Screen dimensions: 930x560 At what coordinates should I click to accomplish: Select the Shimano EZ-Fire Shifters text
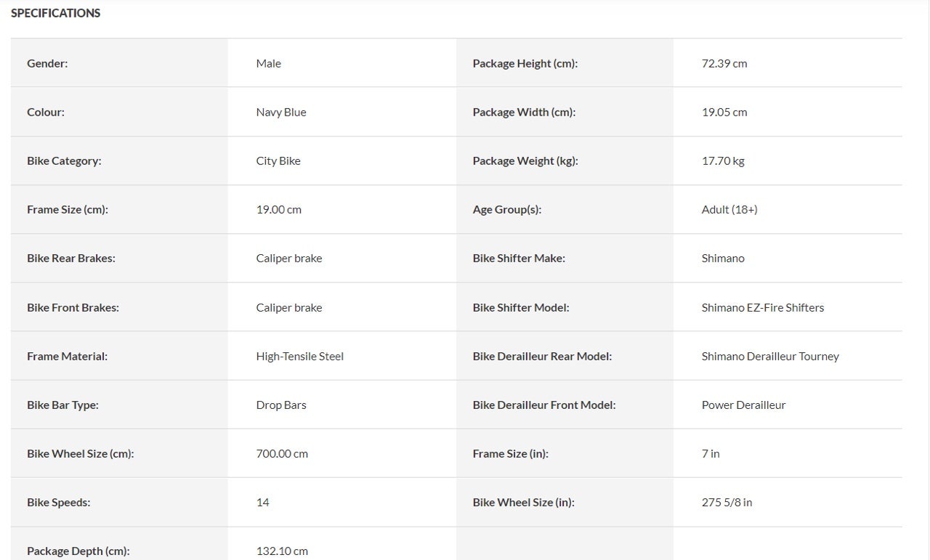tap(763, 307)
